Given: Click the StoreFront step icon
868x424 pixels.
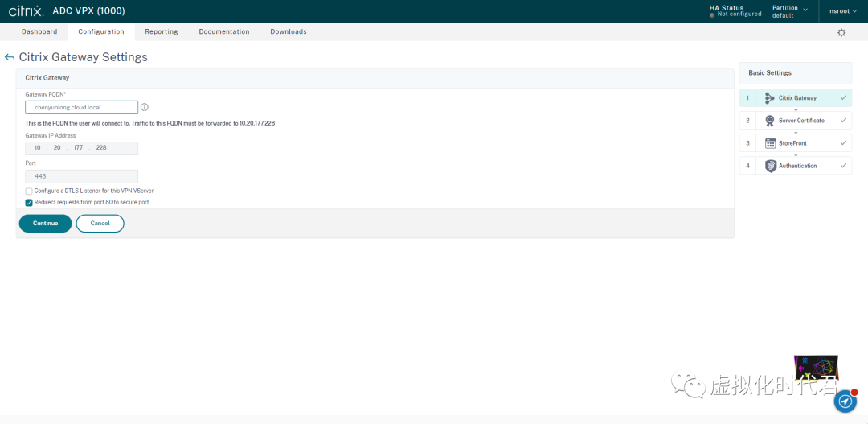Looking at the screenshot, I should click(x=769, y=143).
